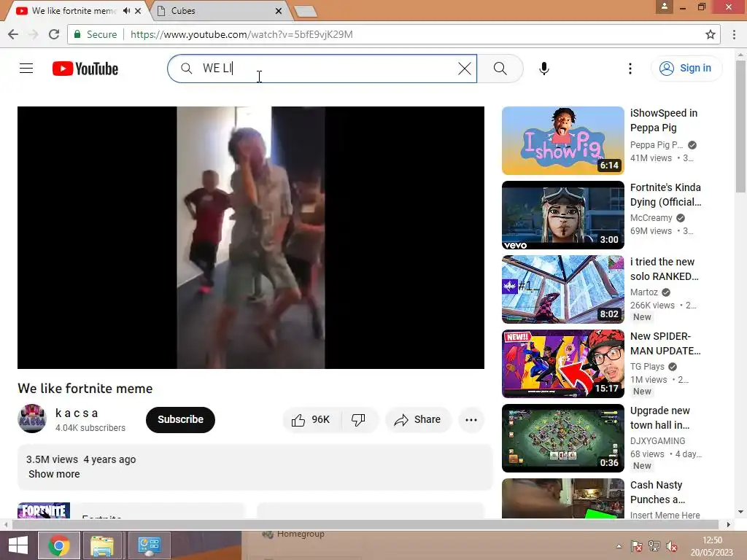Open the k a c s a channel name

tap(77, 413)
